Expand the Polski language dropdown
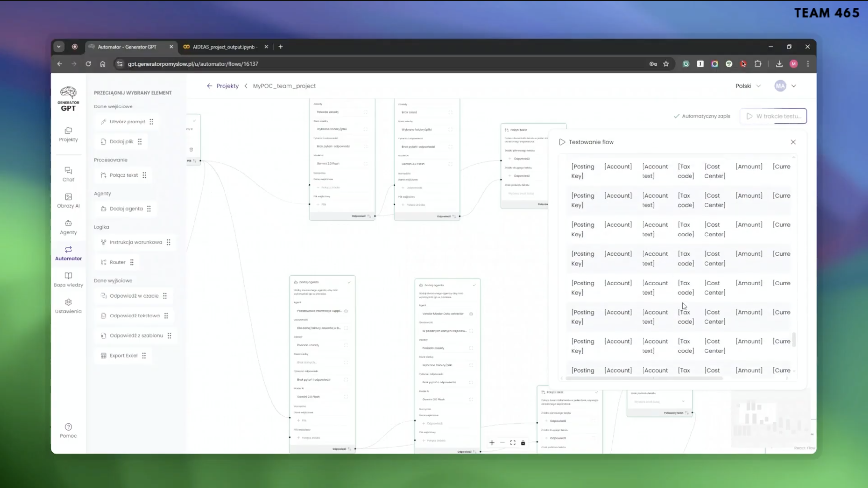This screenshot has height=488, width=868. tap(748, 86)
